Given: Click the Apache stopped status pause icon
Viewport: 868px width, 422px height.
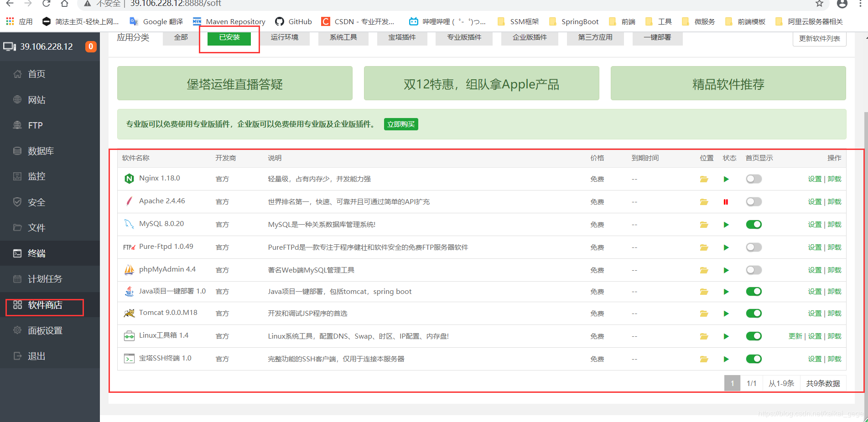Looking at the screenshot, I should 726,202.
